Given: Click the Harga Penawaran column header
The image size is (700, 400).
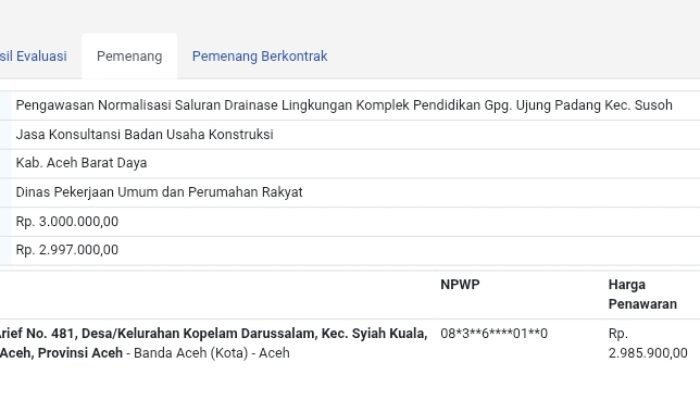Looking at the screenshot, I should tap(642, 294).
